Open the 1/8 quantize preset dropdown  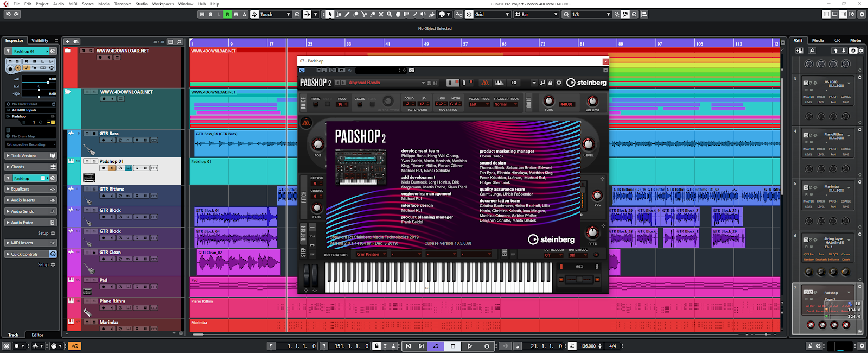[590, 14]
